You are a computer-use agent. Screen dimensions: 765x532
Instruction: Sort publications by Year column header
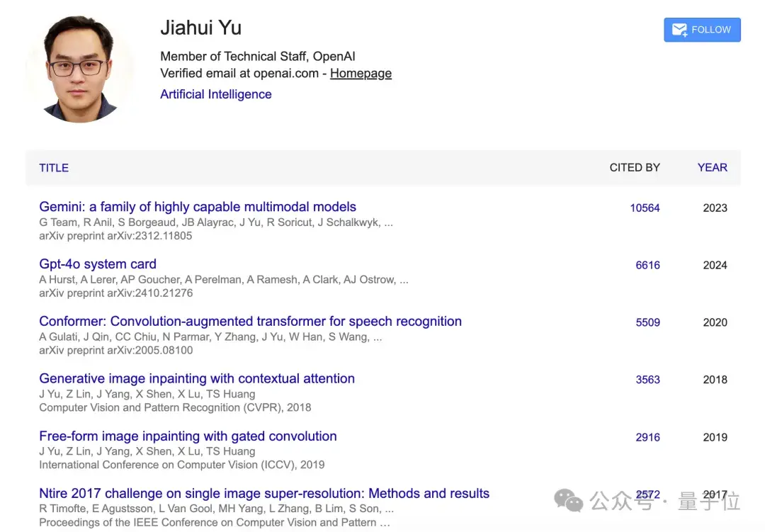(x=713, y=167)
